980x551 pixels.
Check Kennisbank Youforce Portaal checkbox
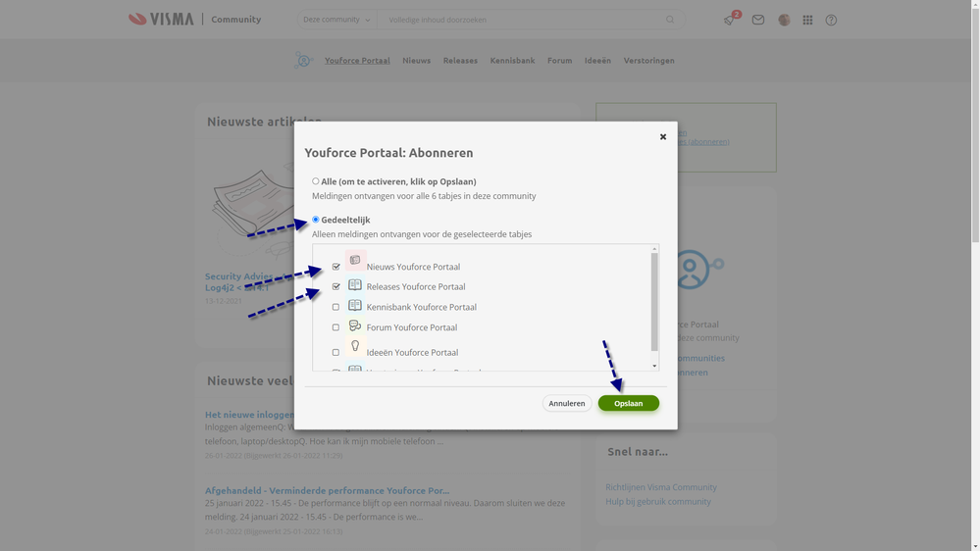click(x=335, y=307)
